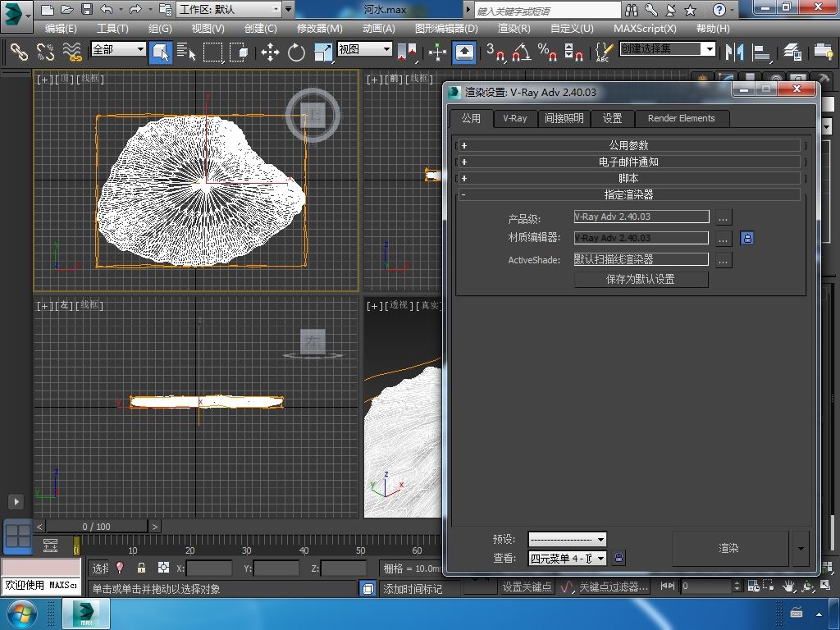Open the 编辑(E) menu
The image size is (840, 630).
(x=61, y=29)
